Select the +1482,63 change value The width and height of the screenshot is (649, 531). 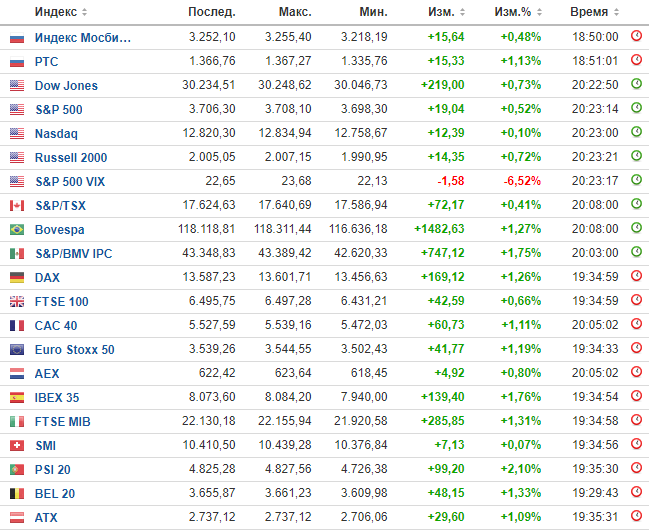pyautogui.click(x=439, y=229)
